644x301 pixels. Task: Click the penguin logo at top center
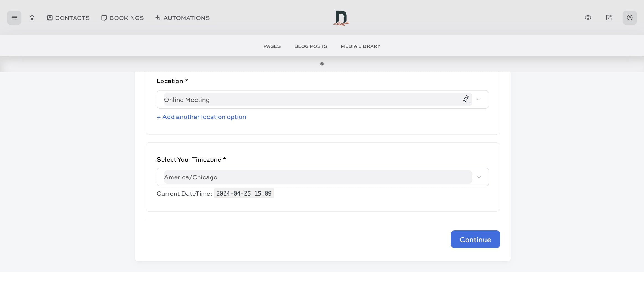(x=341, y=18)
